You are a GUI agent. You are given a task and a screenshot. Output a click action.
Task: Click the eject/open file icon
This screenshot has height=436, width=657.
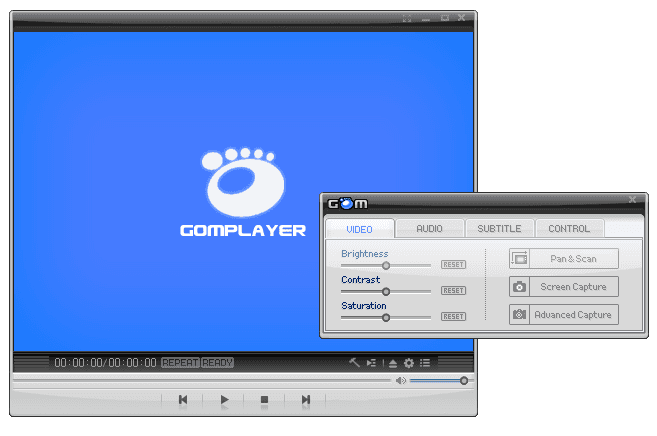click(393, 363)
